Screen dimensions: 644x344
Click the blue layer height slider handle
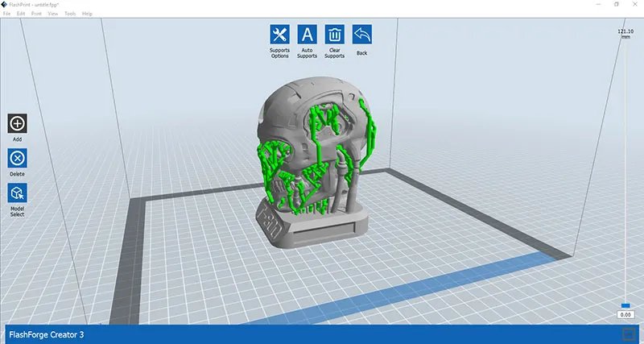(x=625, y=305)
